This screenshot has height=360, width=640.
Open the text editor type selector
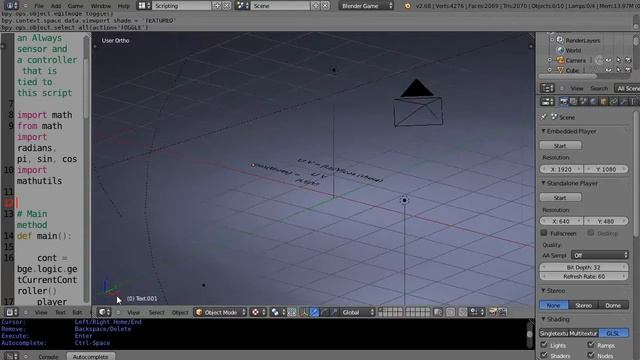[11, 312]
